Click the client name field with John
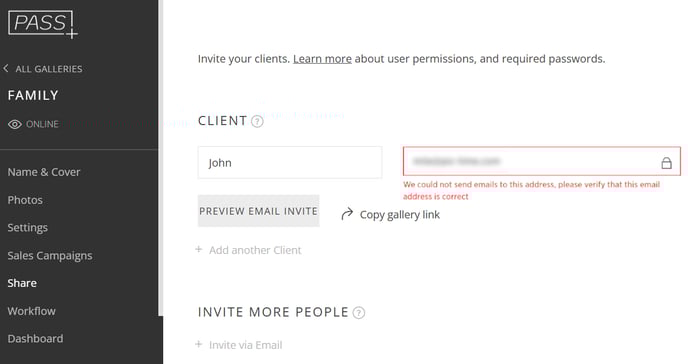Image resolution: width=688 pixels, height=364 pixels. point(290,163)
